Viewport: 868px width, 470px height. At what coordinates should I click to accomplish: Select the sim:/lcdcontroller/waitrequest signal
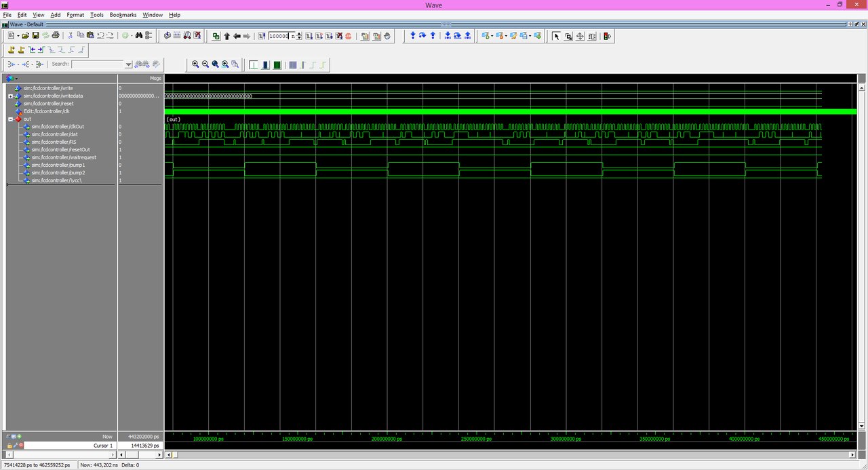pyautogui.click(x=64, y=157)
